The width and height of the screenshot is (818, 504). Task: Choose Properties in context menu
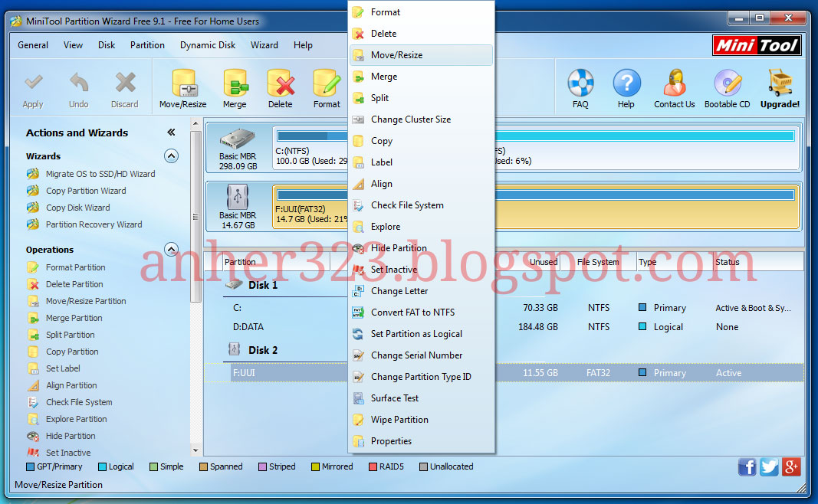(x=421, y=441)
